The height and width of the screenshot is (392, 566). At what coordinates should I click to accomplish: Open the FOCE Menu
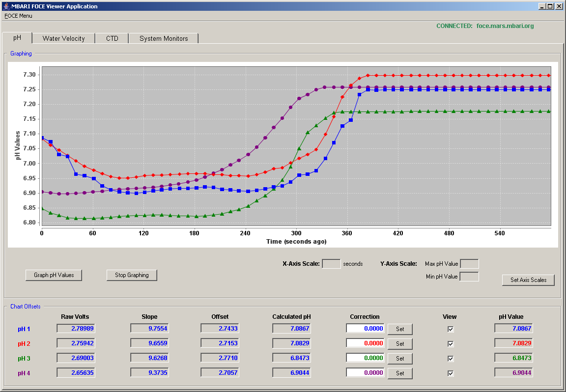18,16
